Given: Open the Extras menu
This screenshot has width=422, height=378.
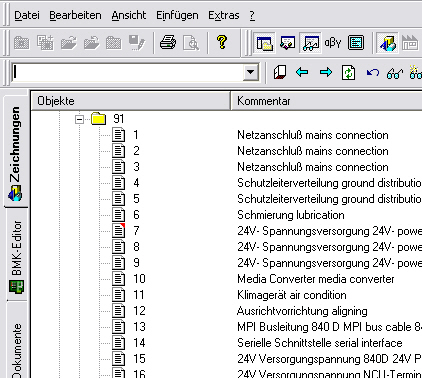Looking at the screenshot, I should tap(224, 15).
